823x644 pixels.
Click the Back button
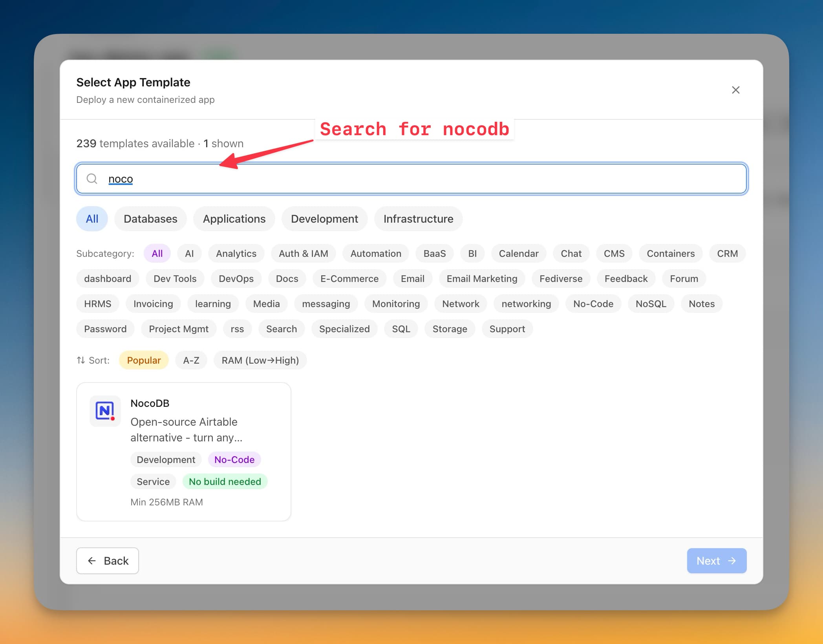pos(107,561)
